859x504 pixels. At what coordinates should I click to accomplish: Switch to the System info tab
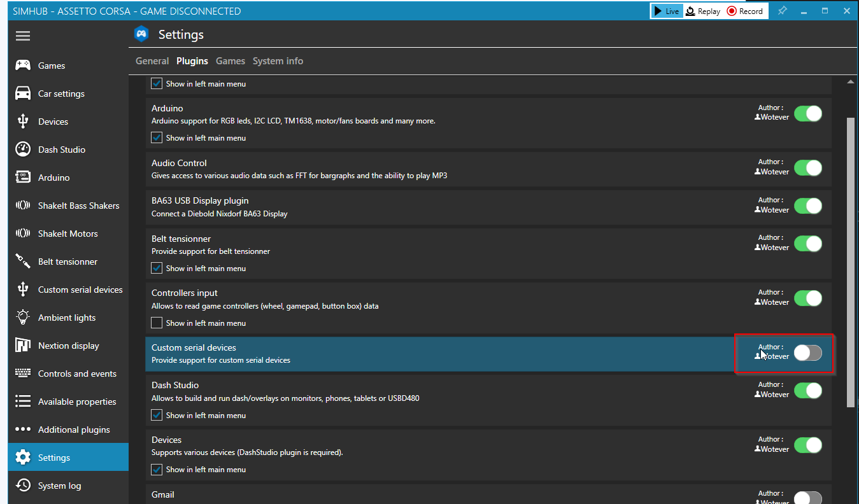[278, 60]
